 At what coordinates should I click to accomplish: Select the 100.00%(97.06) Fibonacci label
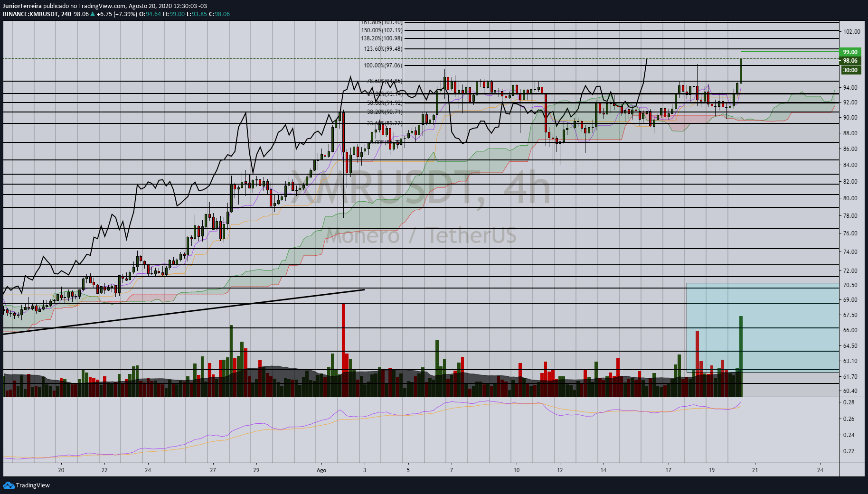pos(383,65)
